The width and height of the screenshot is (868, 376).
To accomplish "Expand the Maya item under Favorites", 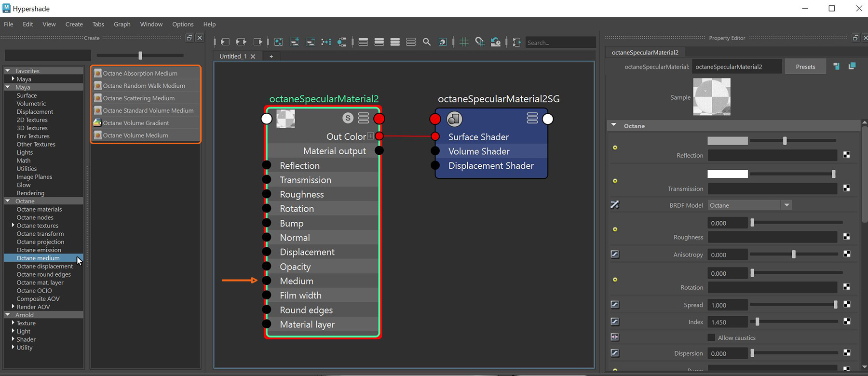I will (x=13, y=79).
